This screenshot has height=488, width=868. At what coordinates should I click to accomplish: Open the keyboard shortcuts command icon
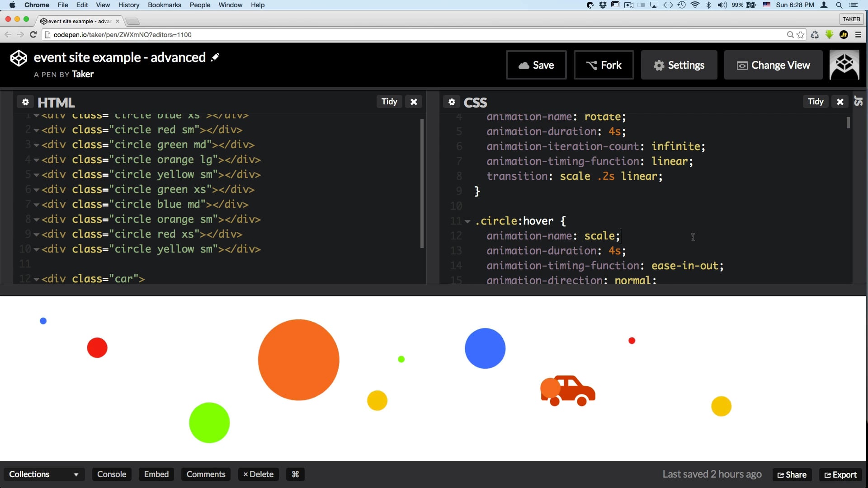(295, 474)
